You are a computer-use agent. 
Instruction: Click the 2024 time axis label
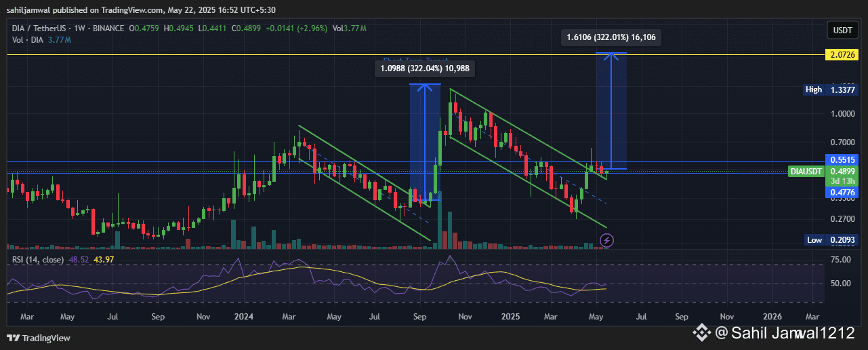243,317
